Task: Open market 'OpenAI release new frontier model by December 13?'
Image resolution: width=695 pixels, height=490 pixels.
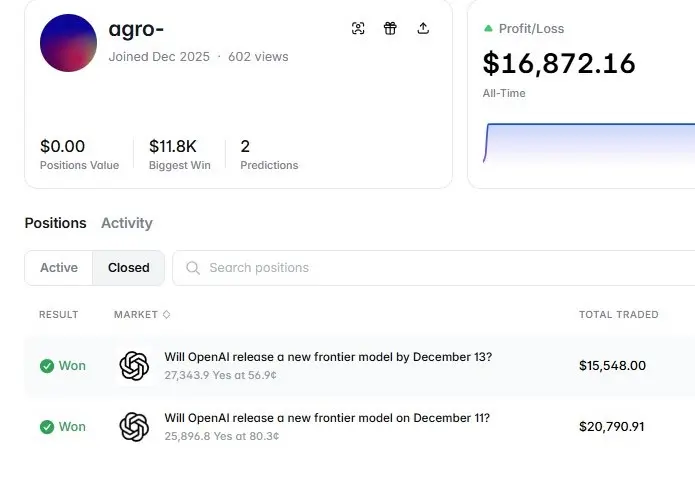Action: pyautogui.click(x=328, y=357)
